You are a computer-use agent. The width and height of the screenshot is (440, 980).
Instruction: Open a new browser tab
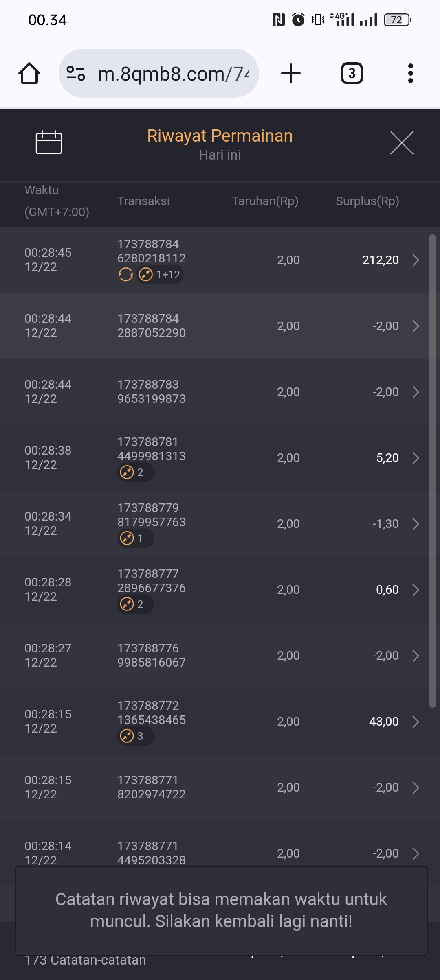coord(291,74)
